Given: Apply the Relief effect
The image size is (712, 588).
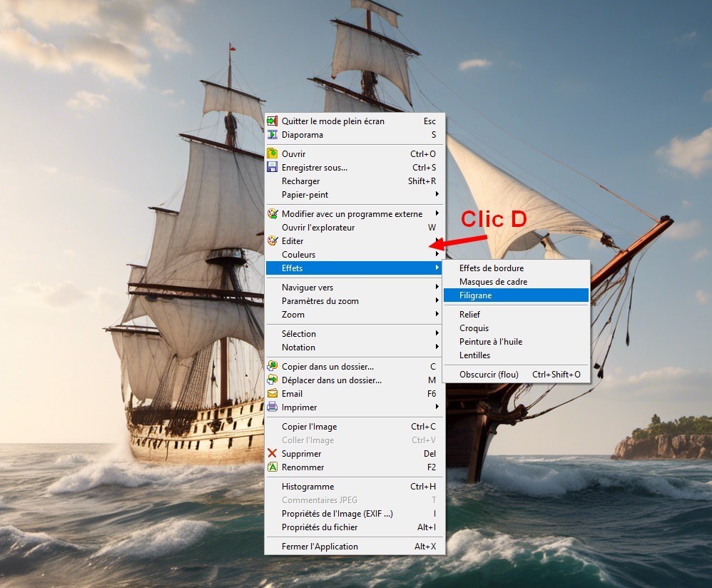Looking at the screenshot, I should point(517,315).
